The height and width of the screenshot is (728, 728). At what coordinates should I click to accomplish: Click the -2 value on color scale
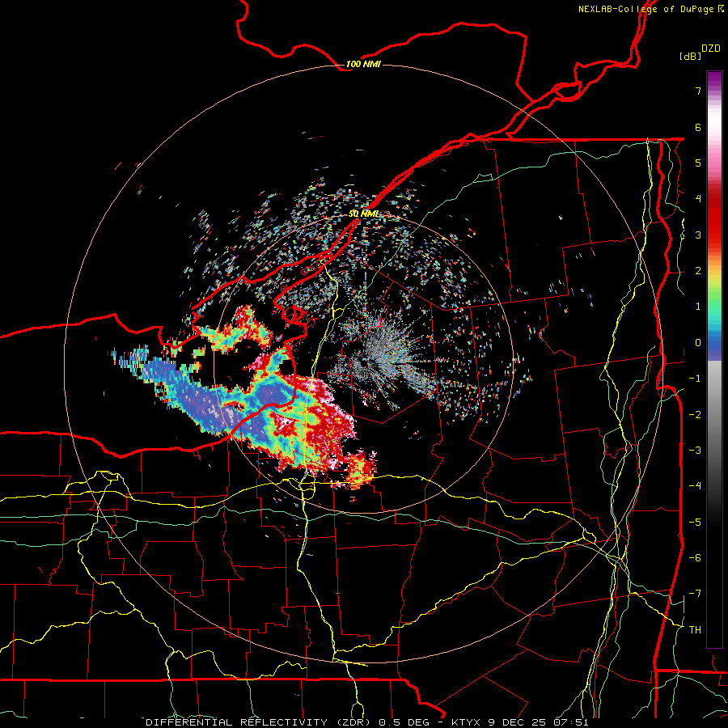pos(695,415)
